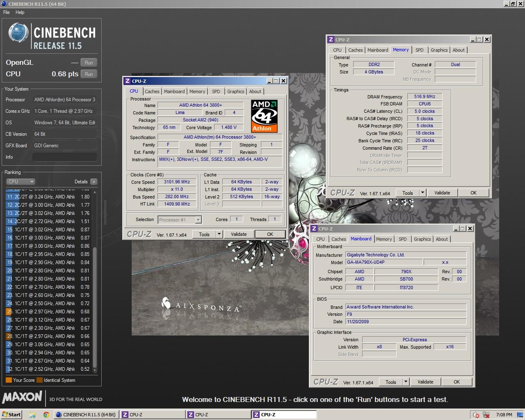Open Memory tab in front-left CPU-Z window
The height and width of the screenshot is (420, 525).
pos(197,91)
